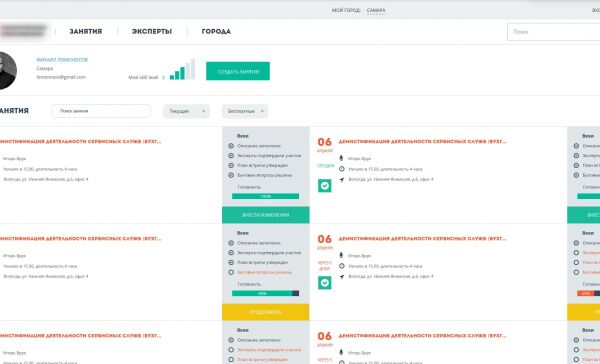The width and height of the screenshot is (600, 364).
Task: Click the lomonosov gmail address text
Action: (61, 77)
